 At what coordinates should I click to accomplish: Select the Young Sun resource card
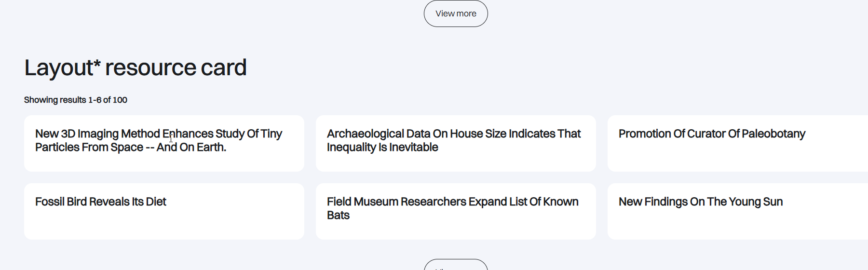click(738, 224)
